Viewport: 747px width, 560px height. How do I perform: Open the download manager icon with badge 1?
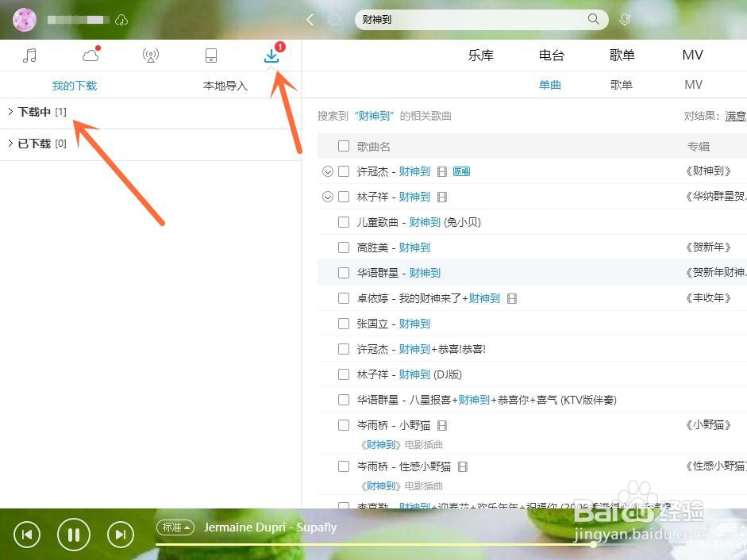(271, 56)
